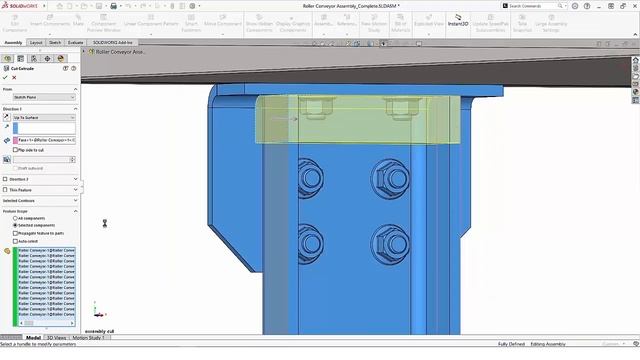This screenshot has height=360, width=640.
Task: Click the Exploded View toolbar icon
Action: coord(429,20)
